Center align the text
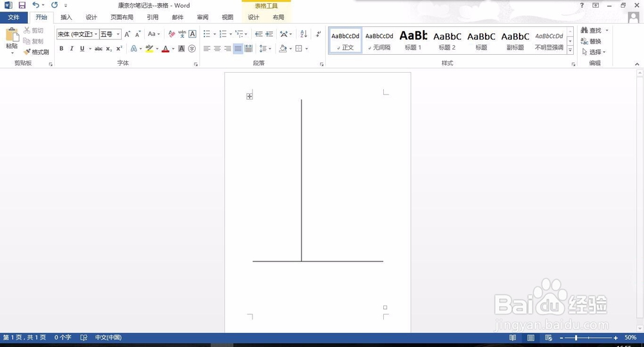 point(217,48)
